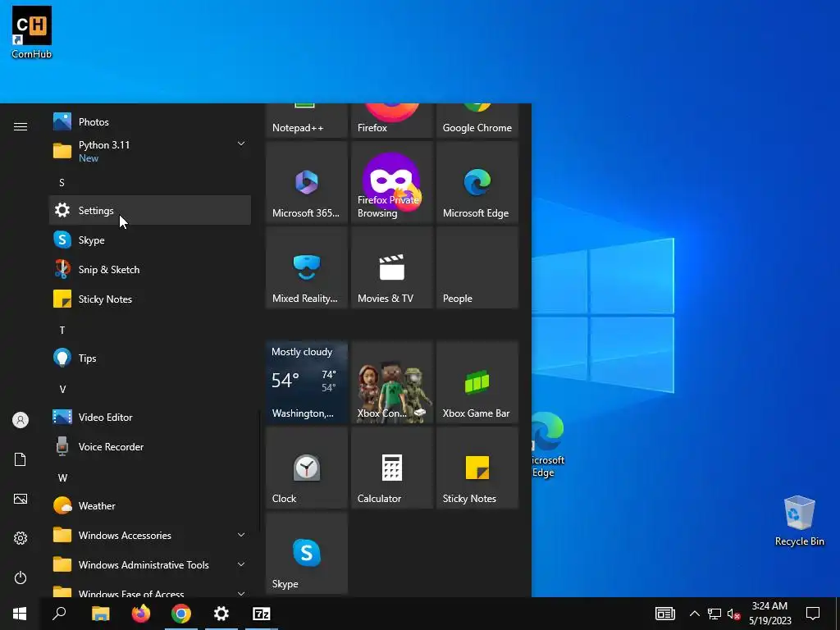Select the V letter header

click(x=62, y=389)
